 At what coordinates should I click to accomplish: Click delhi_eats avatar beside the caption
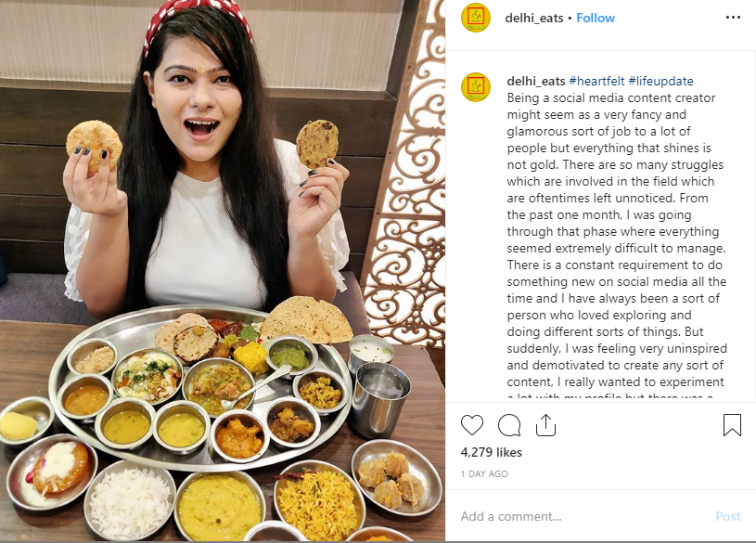coord(475,87)
